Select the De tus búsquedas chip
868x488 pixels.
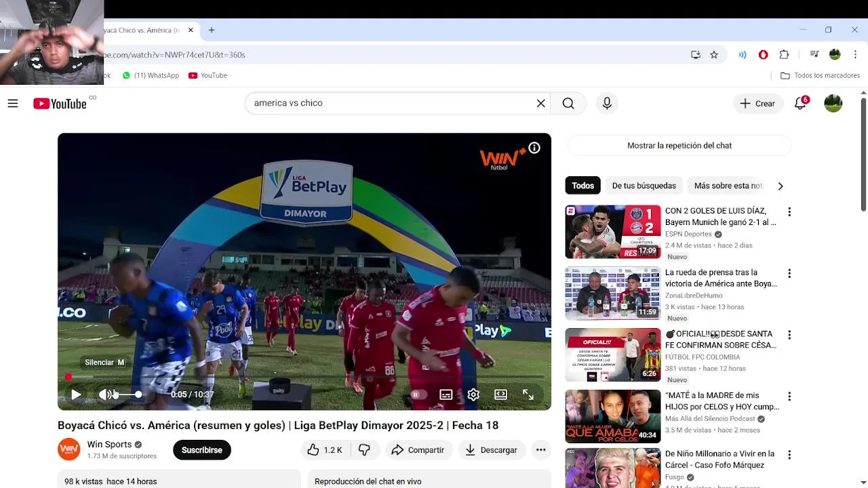pos(644,186)
